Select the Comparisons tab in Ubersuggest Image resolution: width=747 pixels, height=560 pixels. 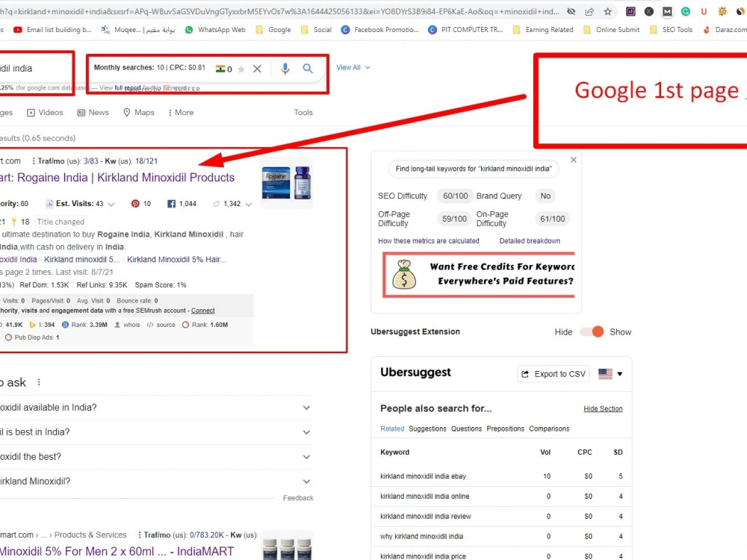[549, 429]
